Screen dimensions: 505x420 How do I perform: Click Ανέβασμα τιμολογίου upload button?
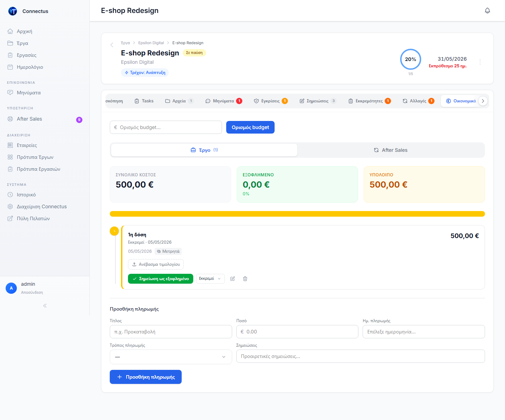[x=156, y=264]
